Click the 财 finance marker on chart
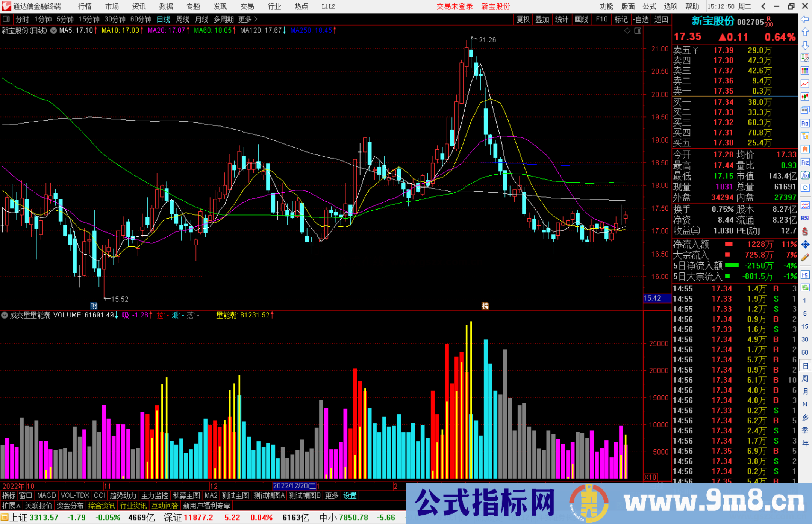 pos(94,306)
